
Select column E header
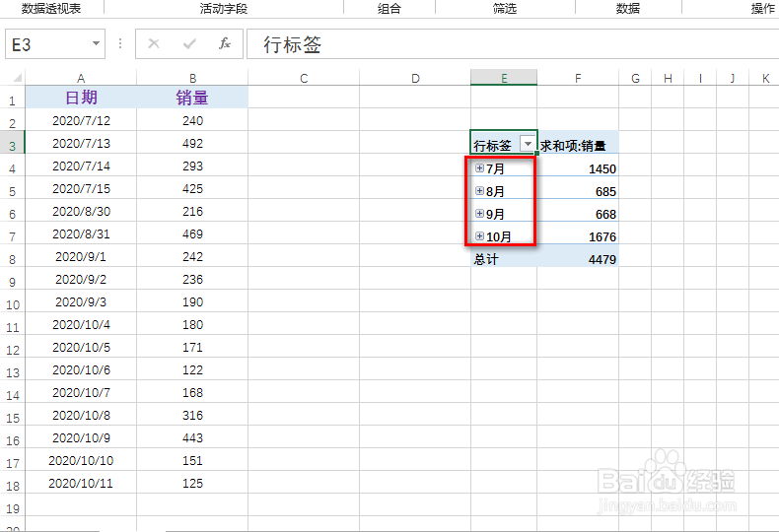tap(504, 78)
